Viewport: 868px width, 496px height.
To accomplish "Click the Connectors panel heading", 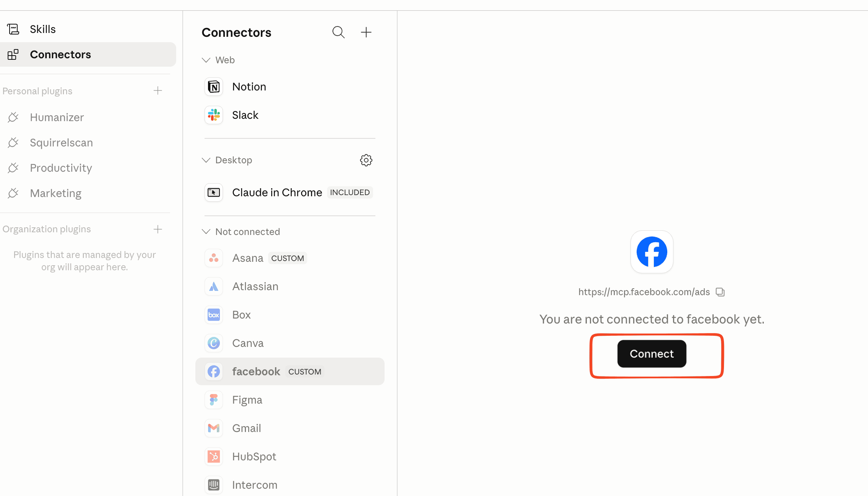I will coord(236,33).
